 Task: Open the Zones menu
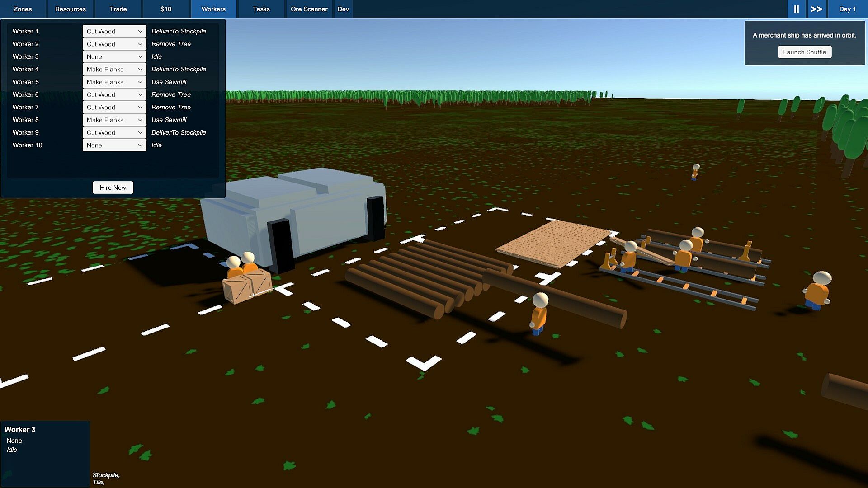[x=23, y=9]
